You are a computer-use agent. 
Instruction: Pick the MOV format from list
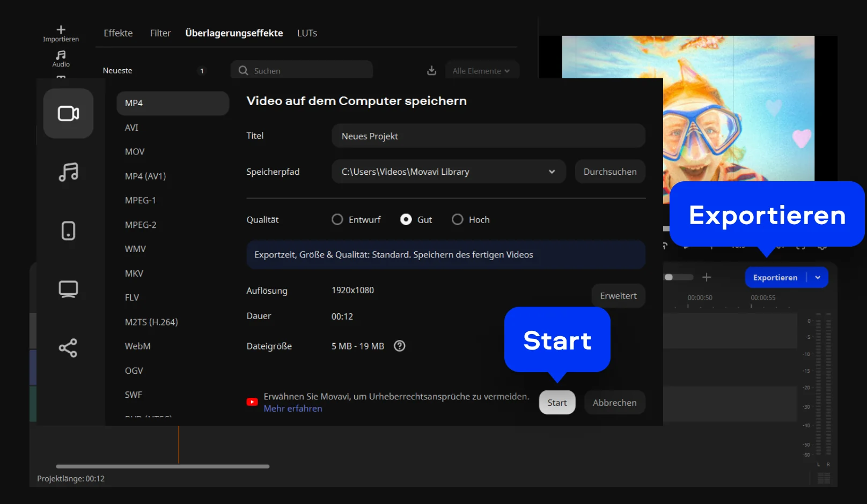(x=135, y=152)
